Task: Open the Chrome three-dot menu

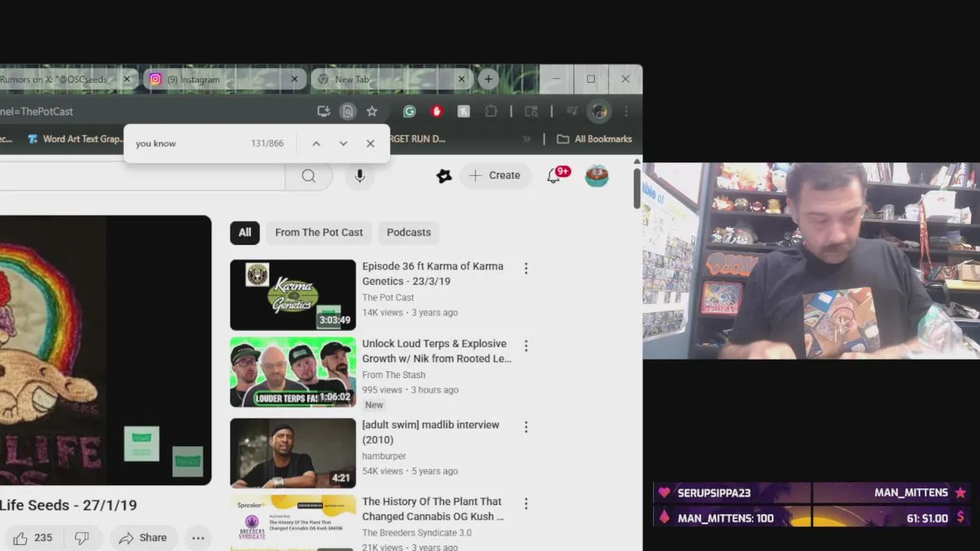Action: coord(626,112)
